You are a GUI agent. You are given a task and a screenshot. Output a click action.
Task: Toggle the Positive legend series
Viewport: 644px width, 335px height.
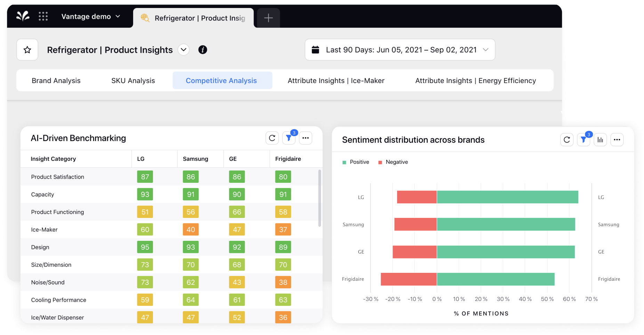click(356, 162)
